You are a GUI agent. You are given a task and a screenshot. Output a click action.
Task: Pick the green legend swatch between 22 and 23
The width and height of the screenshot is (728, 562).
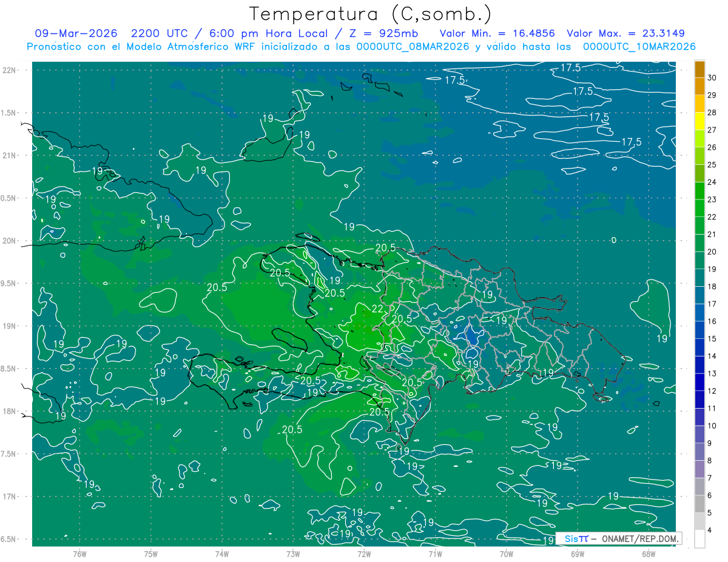699,208
